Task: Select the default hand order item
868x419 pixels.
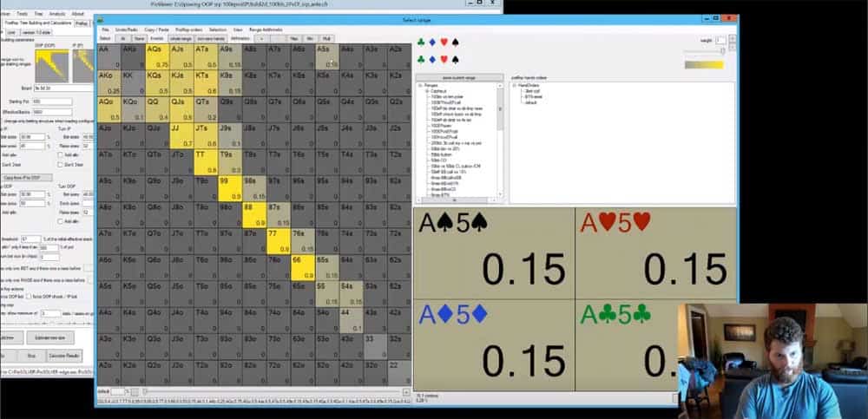Action: coord(531,103)
